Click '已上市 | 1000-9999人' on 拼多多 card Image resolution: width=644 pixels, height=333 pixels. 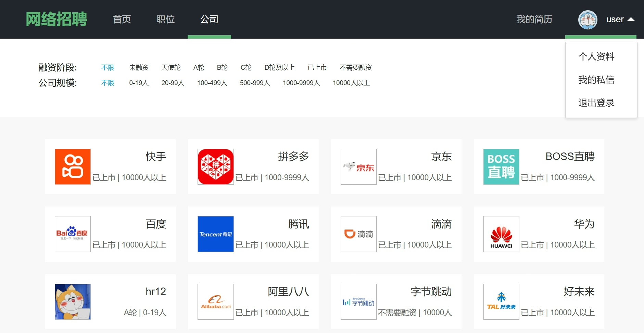click(272, 177)
